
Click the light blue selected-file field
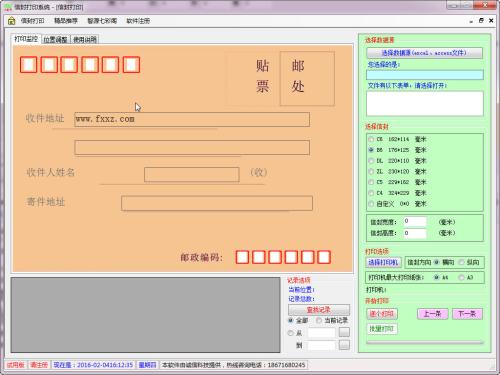(425, 75)
